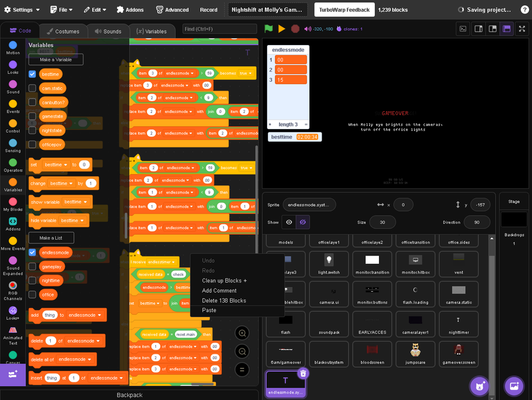Switch to small stage layout icon
532x400 pixels.
pos(478,29)
